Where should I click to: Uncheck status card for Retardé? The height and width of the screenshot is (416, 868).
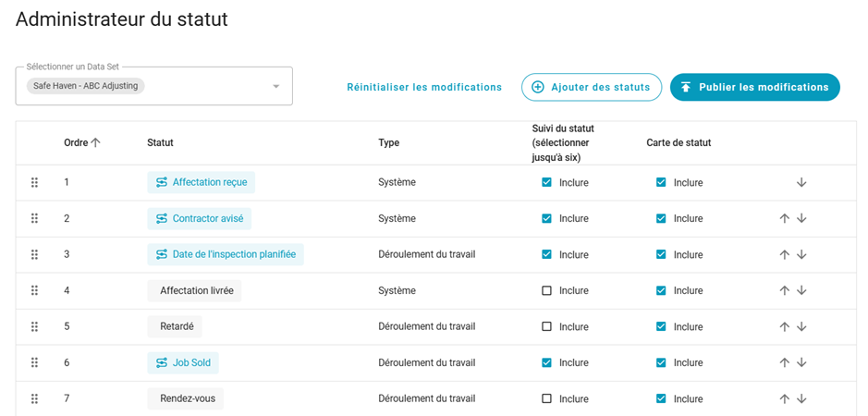(x=661, y=327)
